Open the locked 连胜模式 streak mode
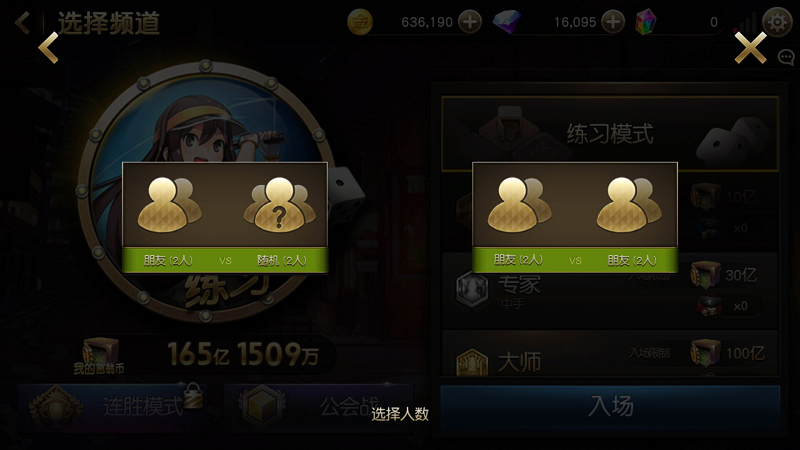 tap(113, 406)
